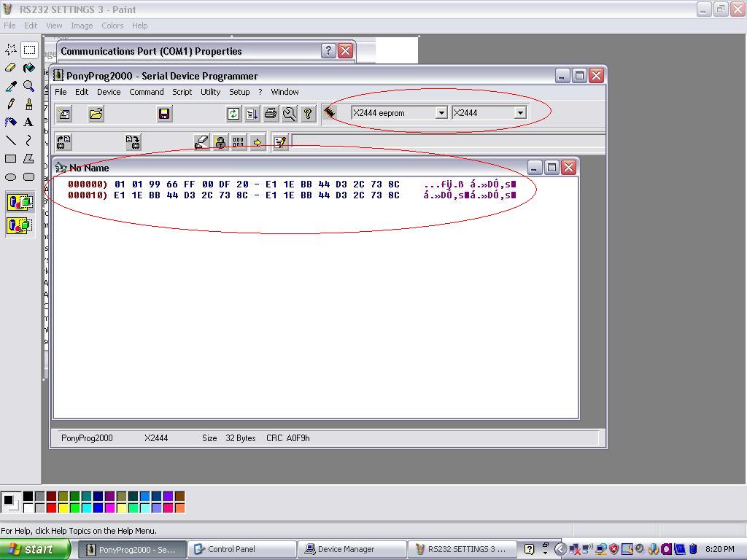This screenshot has width=747, height=560.
Task: Click PonyProg's Write Device icon
Action: click(133, 142)
